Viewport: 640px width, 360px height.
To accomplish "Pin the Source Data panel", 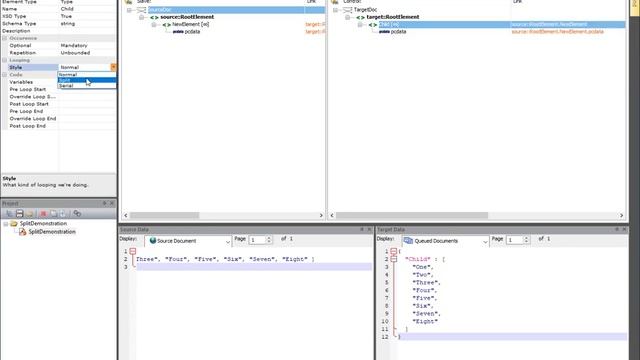I will tap(362, 229).
